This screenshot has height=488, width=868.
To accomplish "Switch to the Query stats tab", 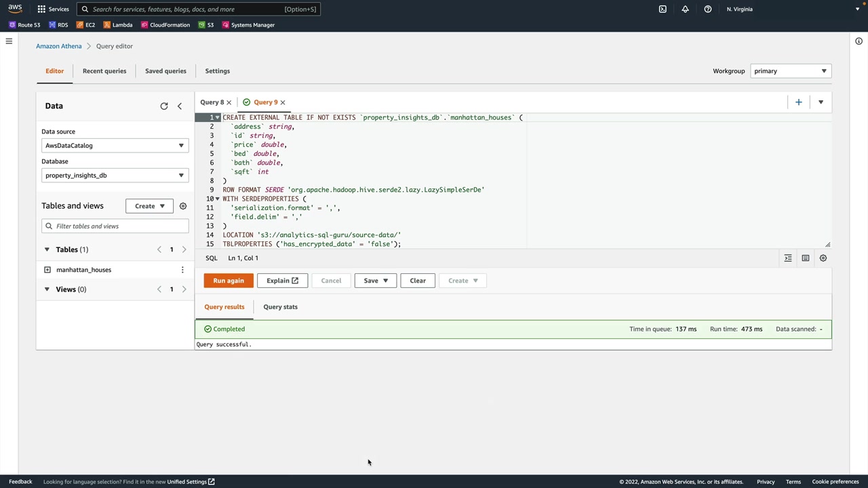I will 280,307.
